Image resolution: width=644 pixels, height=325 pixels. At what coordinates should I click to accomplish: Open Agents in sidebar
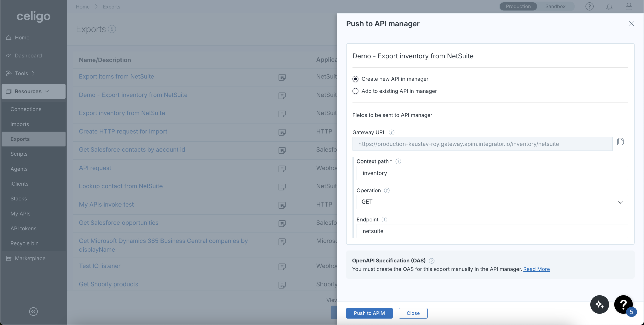click(19, 169)
